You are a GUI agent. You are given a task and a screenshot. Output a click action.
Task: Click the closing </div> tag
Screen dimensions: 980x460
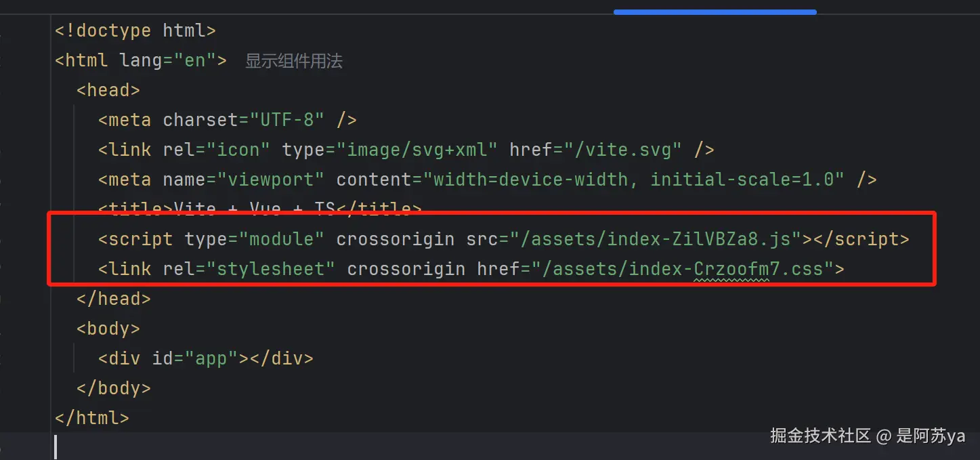click(x=282, y=358)
